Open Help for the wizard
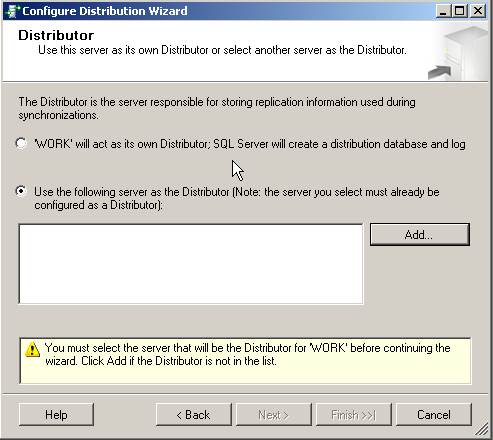This screenshot has height=440, width=493. [56, 415]
